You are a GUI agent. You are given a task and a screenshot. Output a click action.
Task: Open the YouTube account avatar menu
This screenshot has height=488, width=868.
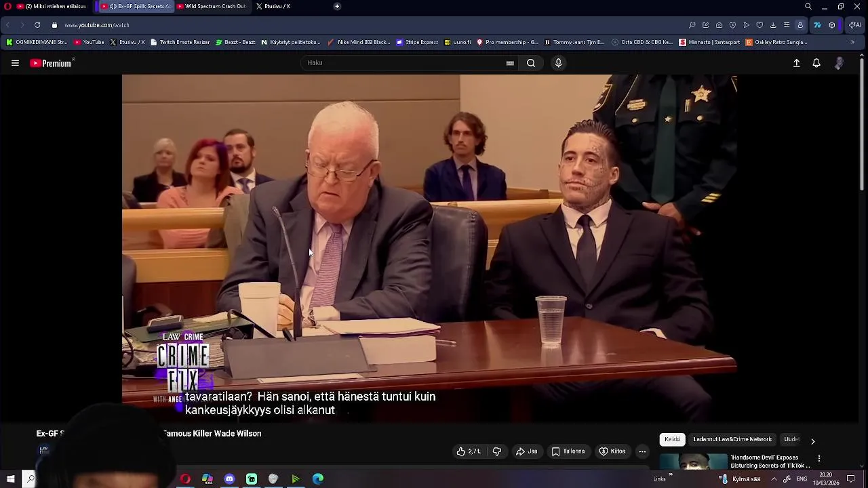839,63
